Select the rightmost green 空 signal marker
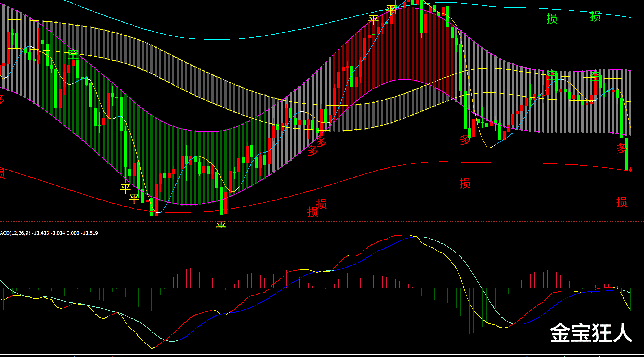The height and width of the screenshot is (357, 644). pyautogui.click(x=595, y=75)
